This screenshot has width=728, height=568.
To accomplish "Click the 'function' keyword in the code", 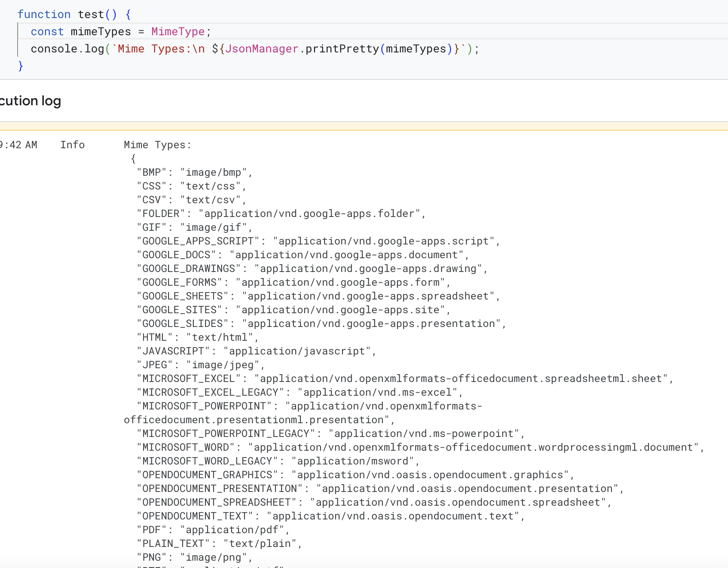I will [44, 15].
